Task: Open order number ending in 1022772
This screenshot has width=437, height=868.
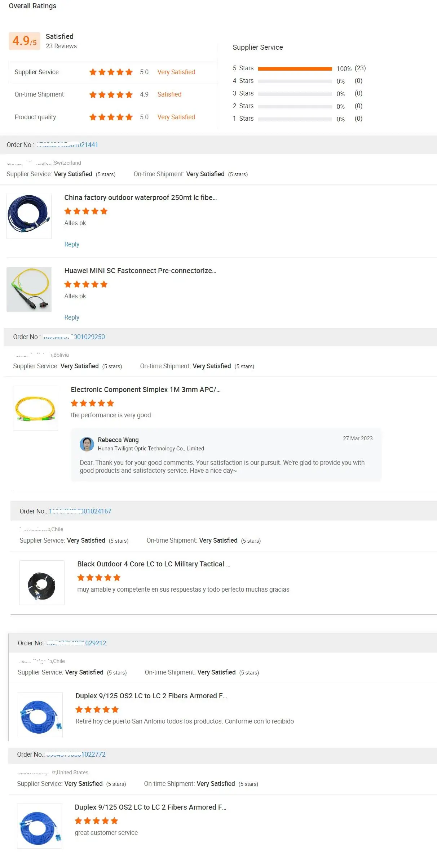Action: tap(76, 755)
